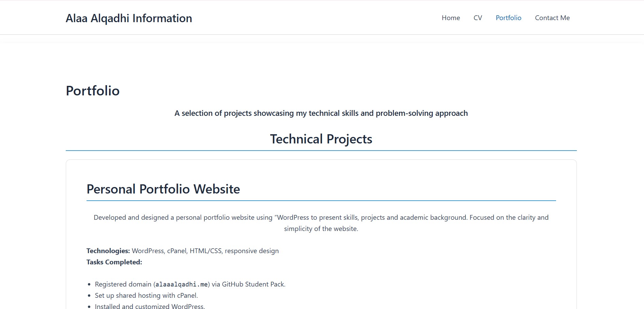This screenshot has height=309, width=644.
Task: Open the Contact Me page
Action: click(x=552, y=18)
